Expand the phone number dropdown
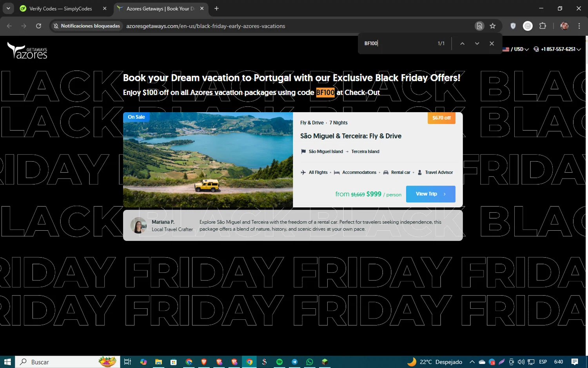 click(x=557, y=49)
